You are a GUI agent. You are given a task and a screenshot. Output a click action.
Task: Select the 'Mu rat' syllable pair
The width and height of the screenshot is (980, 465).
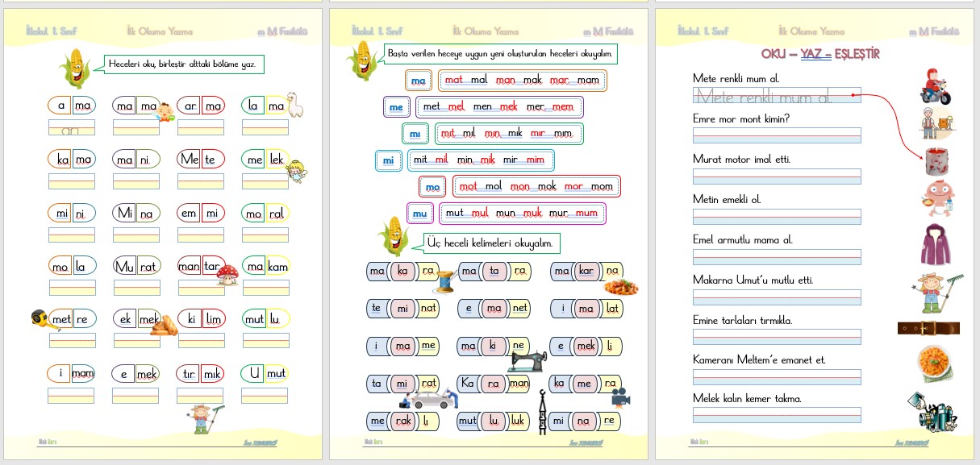[136, 266]
